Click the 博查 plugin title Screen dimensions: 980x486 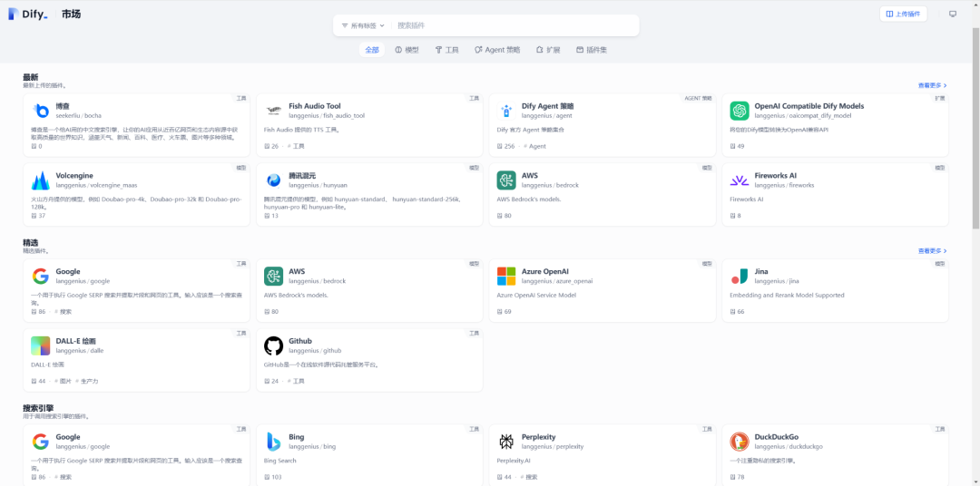tap(63, 106)
